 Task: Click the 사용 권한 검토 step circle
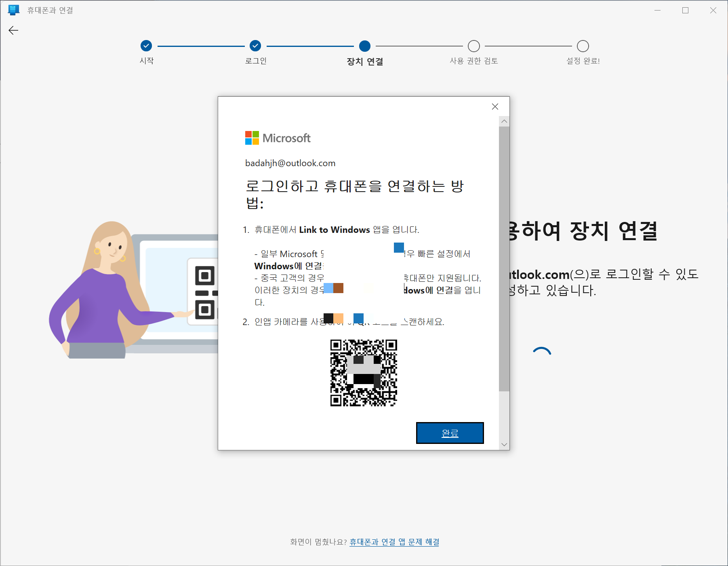click(x=474, y=46)
